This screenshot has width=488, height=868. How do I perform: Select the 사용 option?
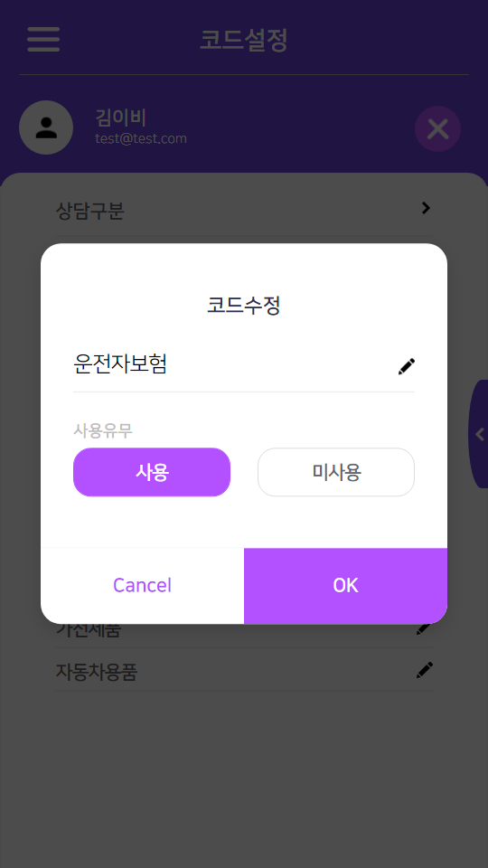click(x=152, y=472)
